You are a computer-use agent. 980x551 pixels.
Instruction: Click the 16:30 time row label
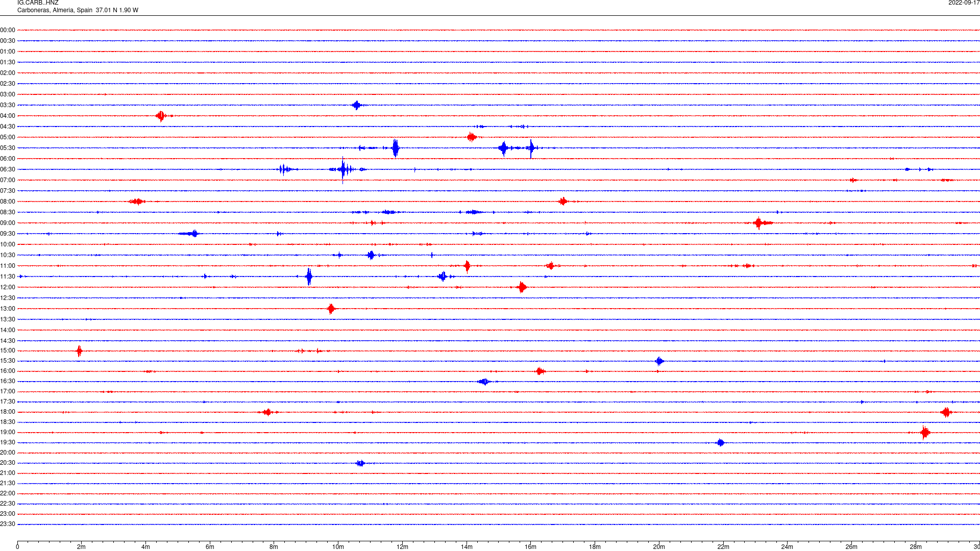click(8, 381)
